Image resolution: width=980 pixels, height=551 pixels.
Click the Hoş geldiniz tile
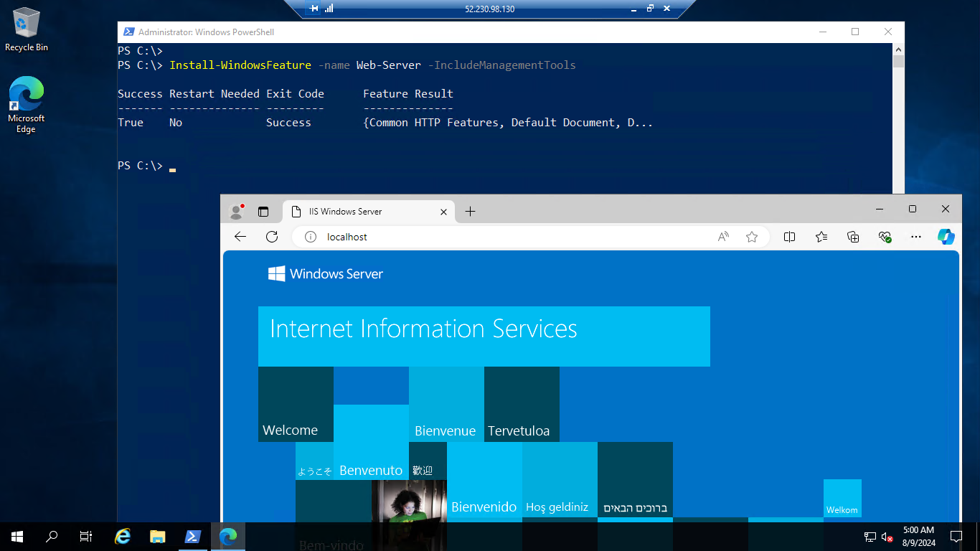click(x=560, y=479)
